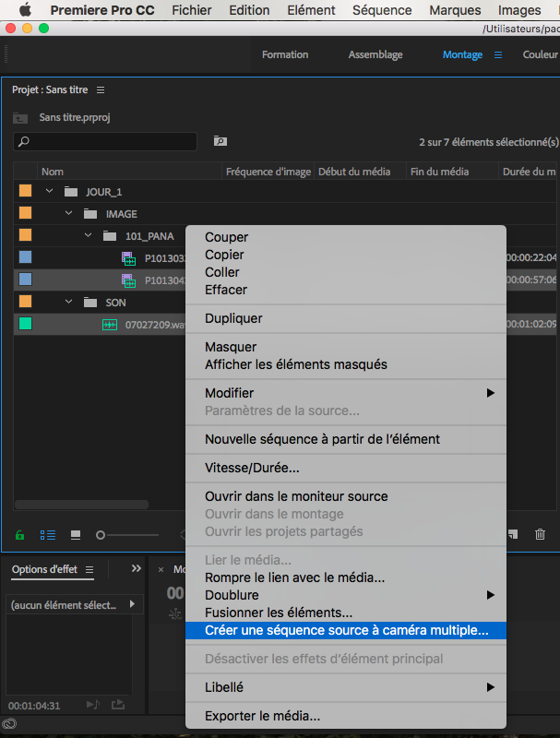The width and height of the screenshot is (560, 738).
Task: Click orange label swatch of JOUR_1 row
Action: pyautogui.click(x=26, y=191)
